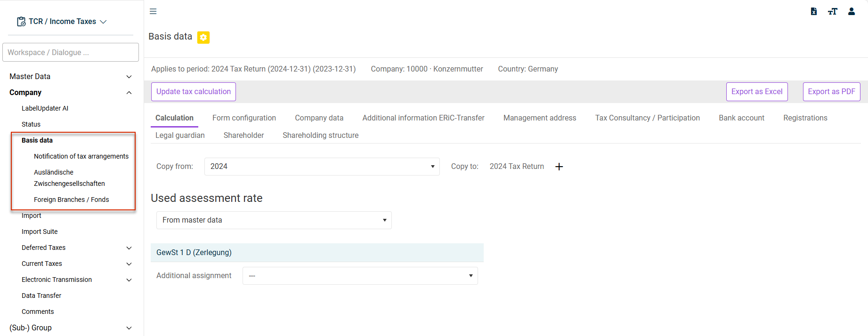The image size is (868, 336).
Task: Click the Country: Germany text
Action: coord(528,69)
